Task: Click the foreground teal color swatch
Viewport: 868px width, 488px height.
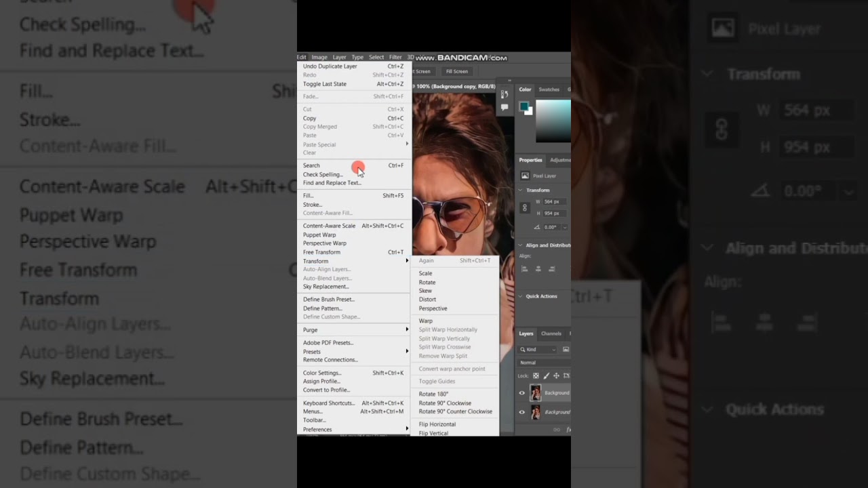Action: [x=524, y=106]
